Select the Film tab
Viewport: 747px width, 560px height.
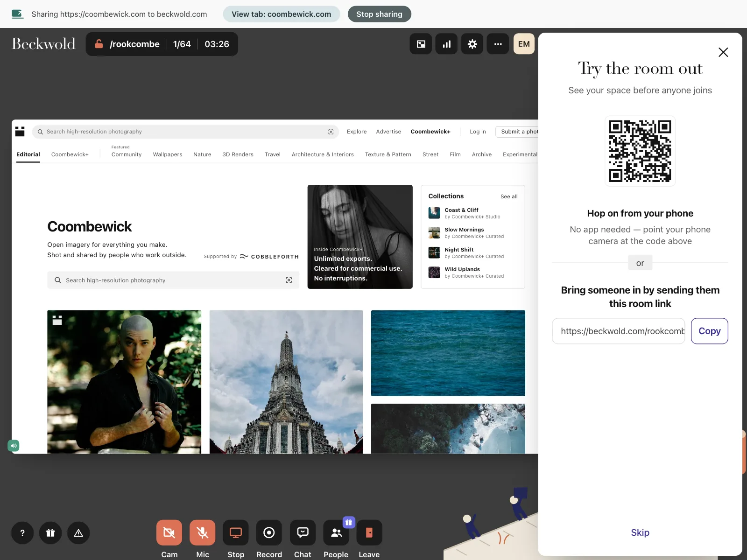pos(455,154)
